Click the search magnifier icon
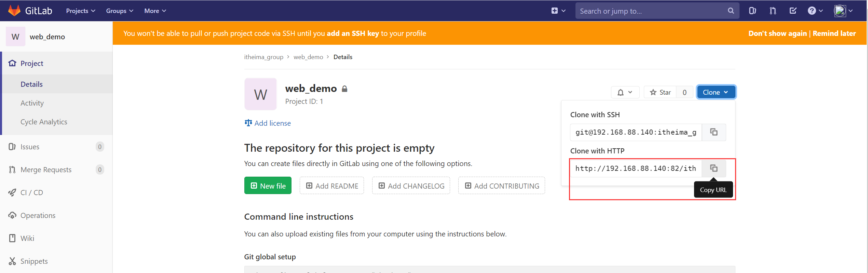868x273 pixels. pyautogui.click(x=731, y=11)
